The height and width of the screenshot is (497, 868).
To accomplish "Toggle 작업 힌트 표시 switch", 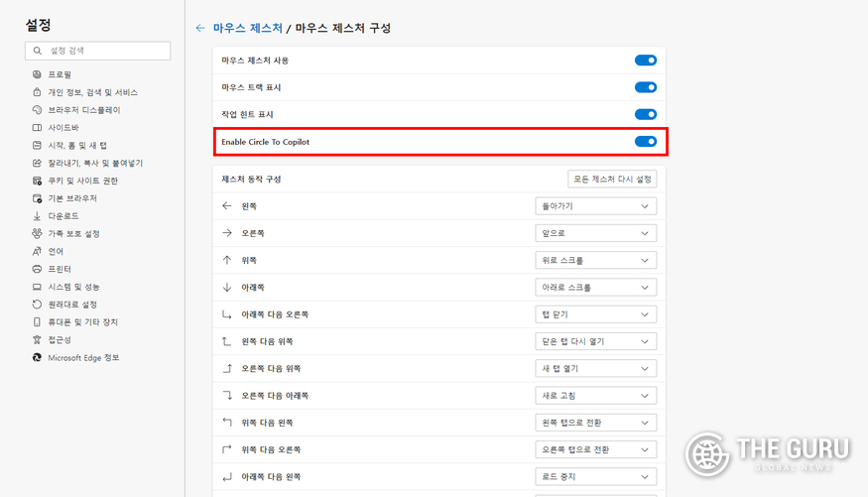I will point(645,115).
